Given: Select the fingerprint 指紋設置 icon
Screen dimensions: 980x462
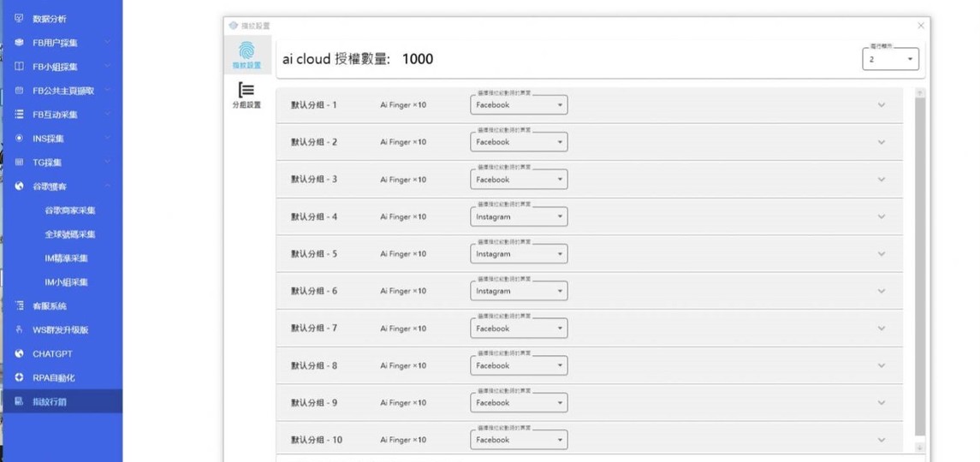Looking at the screenshot, I should pyautogui.click(x=246, y=50).
